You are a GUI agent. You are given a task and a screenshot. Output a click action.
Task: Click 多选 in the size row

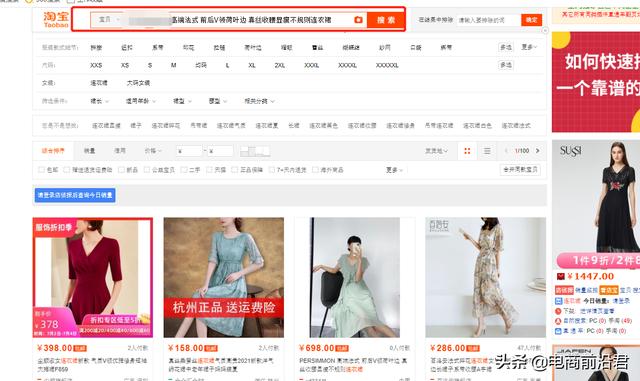(x=506, y=65)
